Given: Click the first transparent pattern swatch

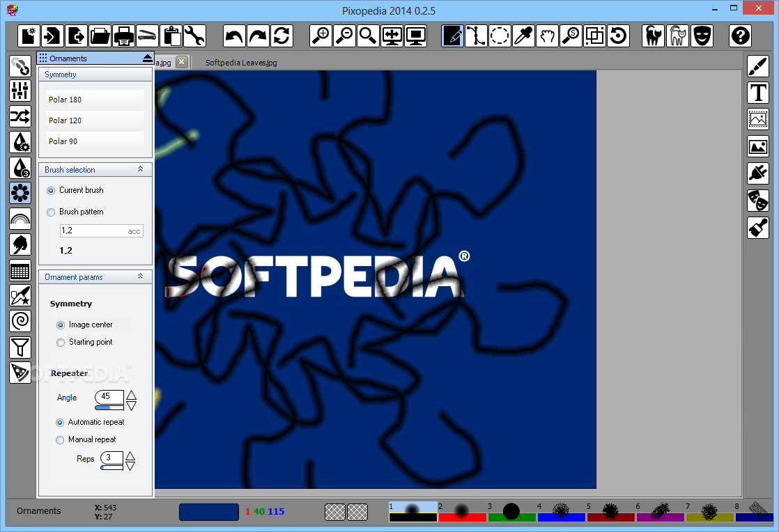Looking at the screenshot, I should [x=335, y=512].
